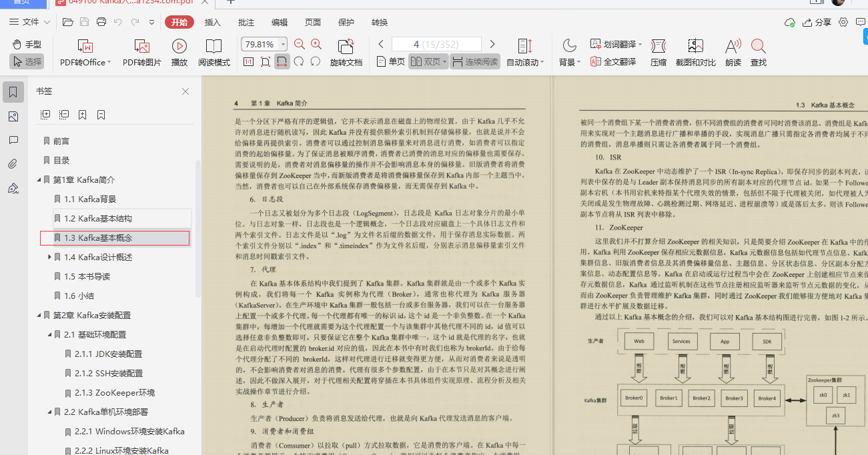Collapse all bookmarks icon
The image size is (868, 455).
(64, 115)
